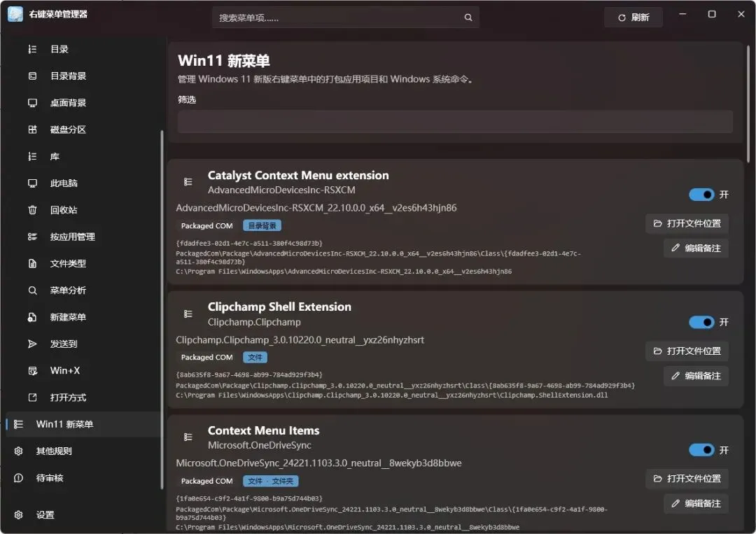This screenshot has height=534, width=756.
Task: Click the app logo in title bar
Action: (15, 14)
